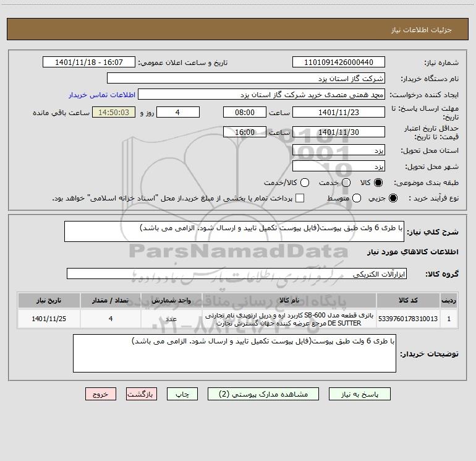476x461 pixels.
Task: Click the product group field ابزارآلات الکتریکی
Action: [x=237, y=274]
